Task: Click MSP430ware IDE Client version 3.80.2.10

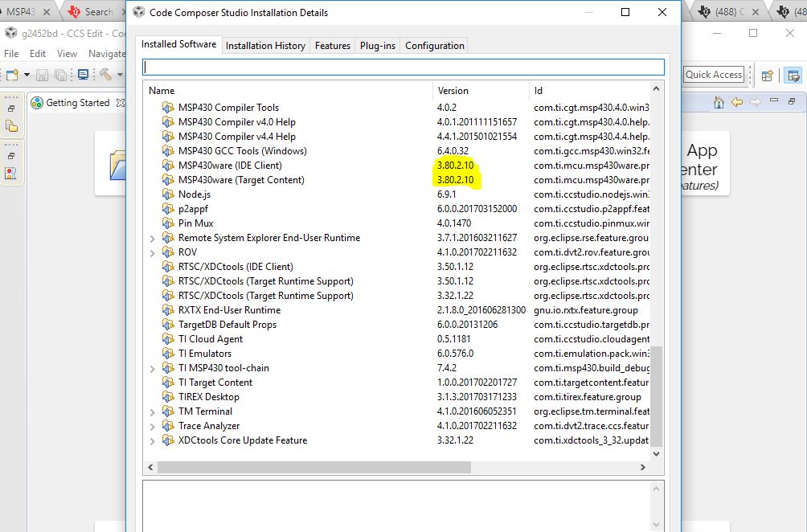Action: click(x=456, y=166)
